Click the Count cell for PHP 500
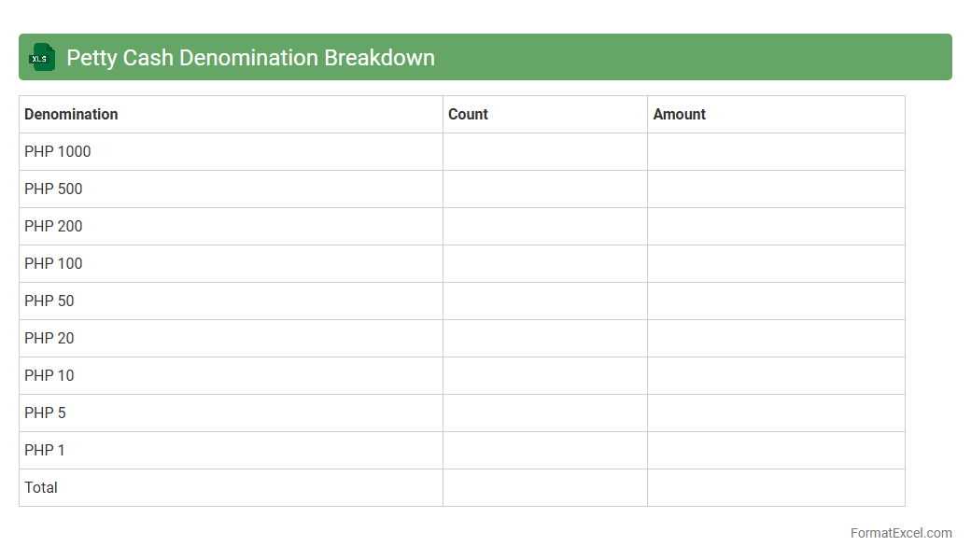This screenshot has width=971, height=560. pyautogui.click(x=544, y=189)
